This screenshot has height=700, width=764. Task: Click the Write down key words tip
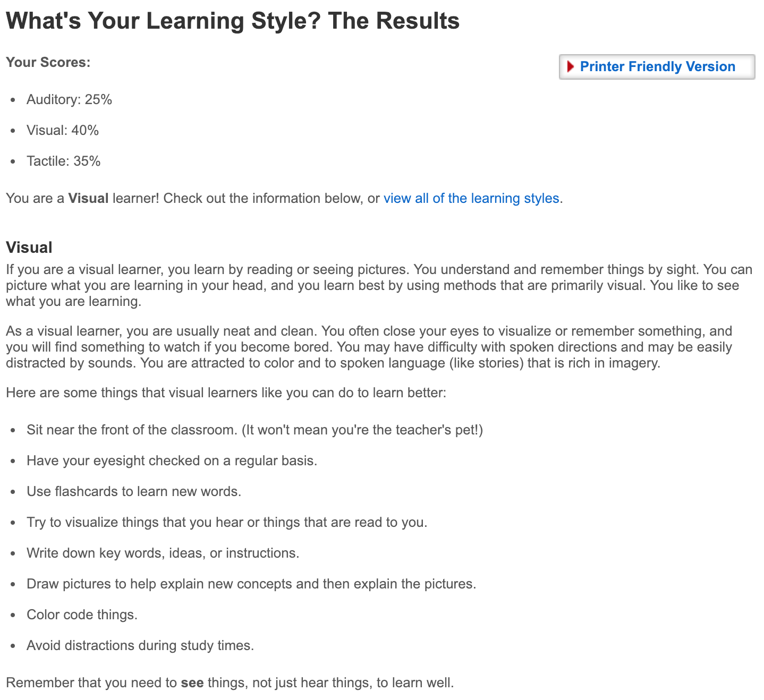click(163, 553)
